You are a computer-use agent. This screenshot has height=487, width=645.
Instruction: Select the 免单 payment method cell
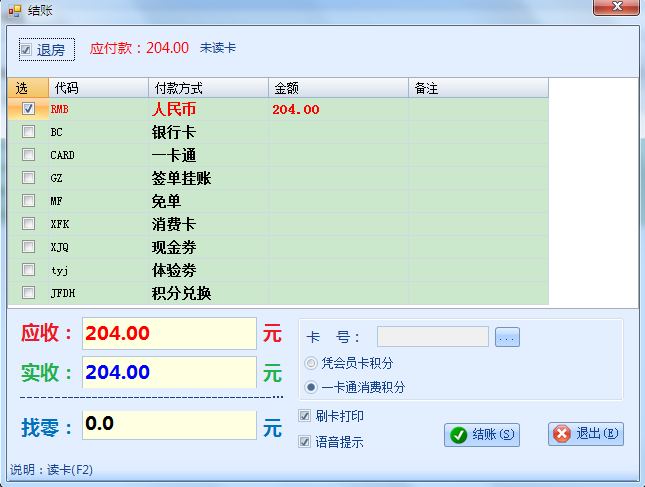209,201
